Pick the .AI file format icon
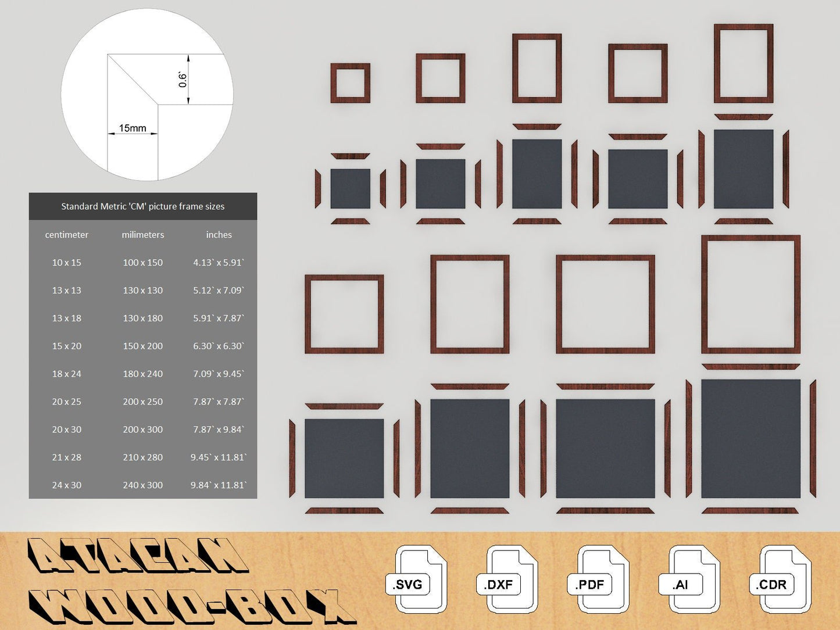Screen dimensions: 840x630 tap(694, 579)
